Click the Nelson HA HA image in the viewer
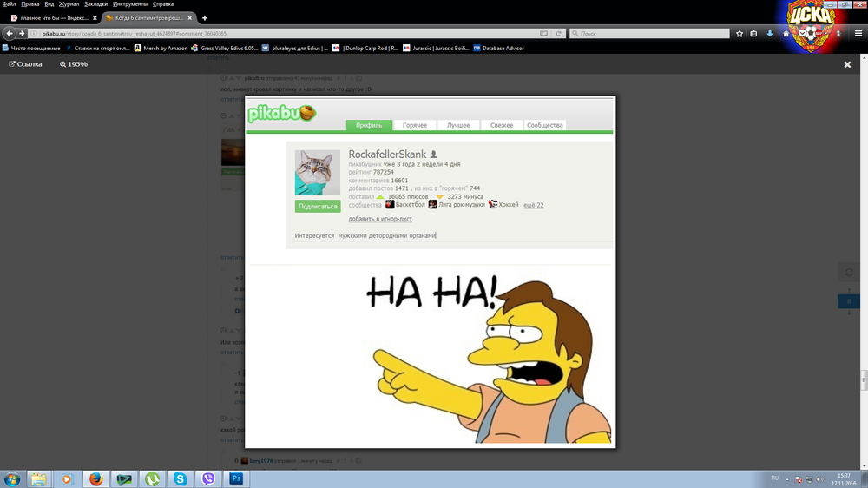The width and height of the screenshot is (868, 488). point(486,356)
